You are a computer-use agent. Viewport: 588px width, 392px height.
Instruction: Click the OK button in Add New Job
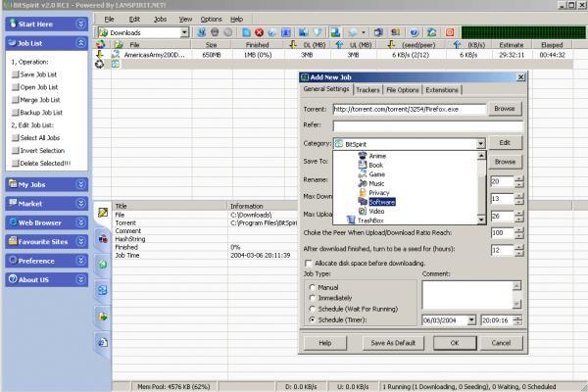tap(455, 343)
